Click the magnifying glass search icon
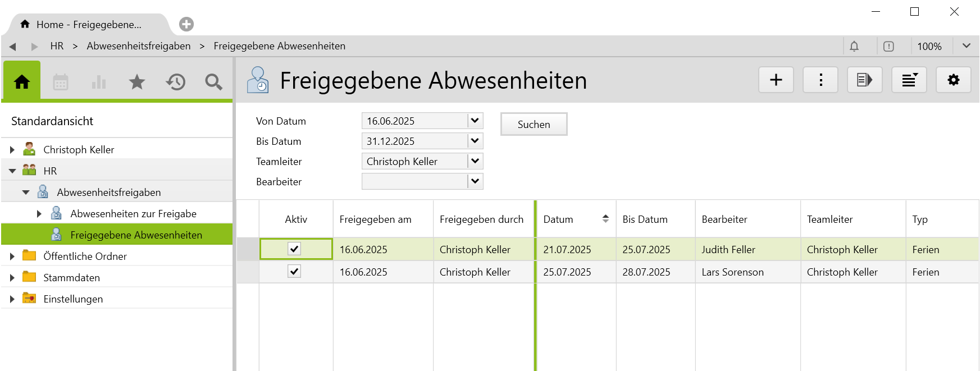 (x=213, y=82)
